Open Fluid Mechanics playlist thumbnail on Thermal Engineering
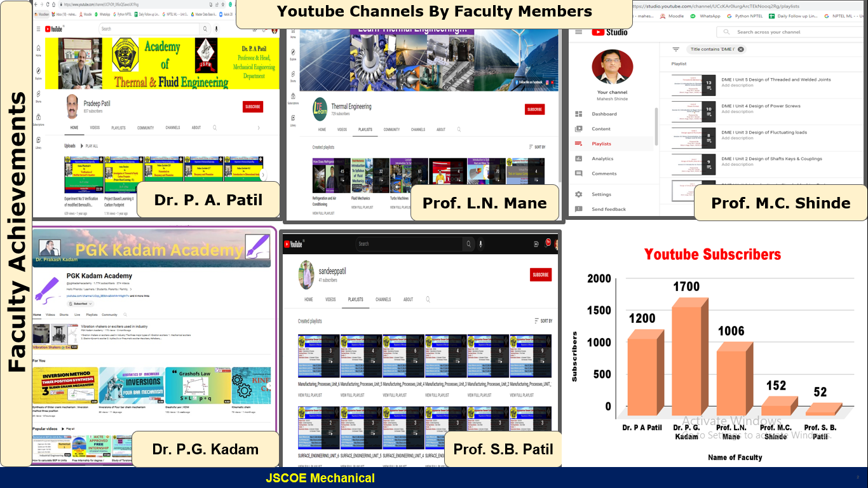 point(370,176)
